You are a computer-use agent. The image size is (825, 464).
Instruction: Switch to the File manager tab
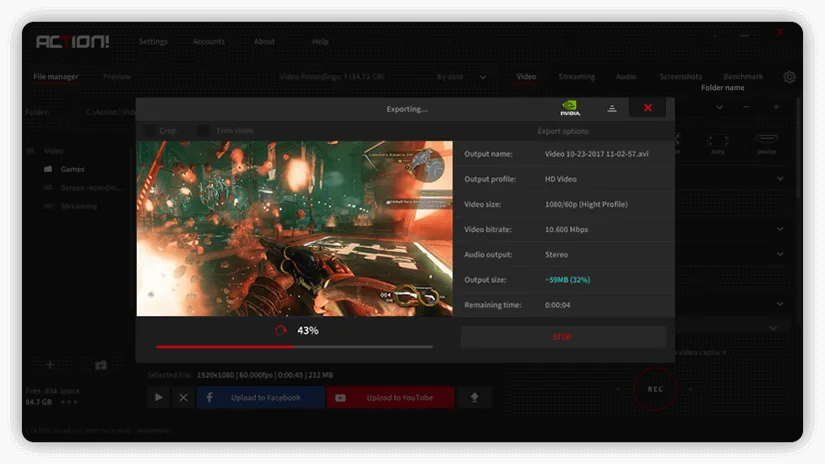click(56, 77)
